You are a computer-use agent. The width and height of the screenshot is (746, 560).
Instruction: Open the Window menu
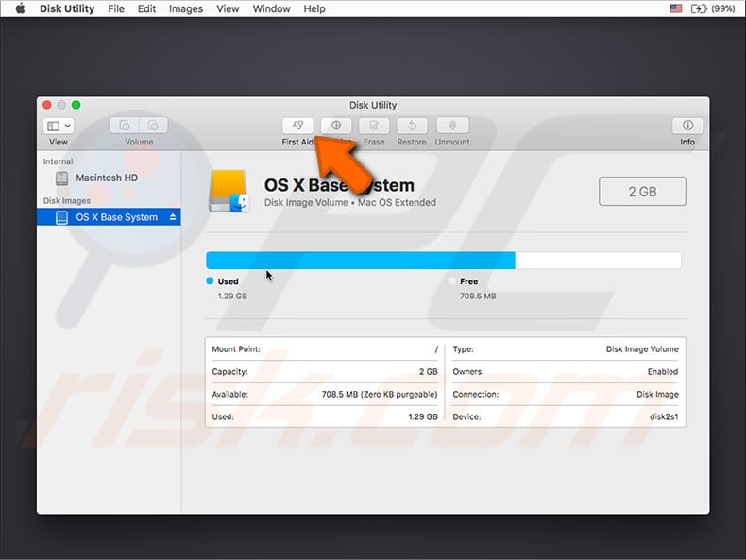(272, 8)
